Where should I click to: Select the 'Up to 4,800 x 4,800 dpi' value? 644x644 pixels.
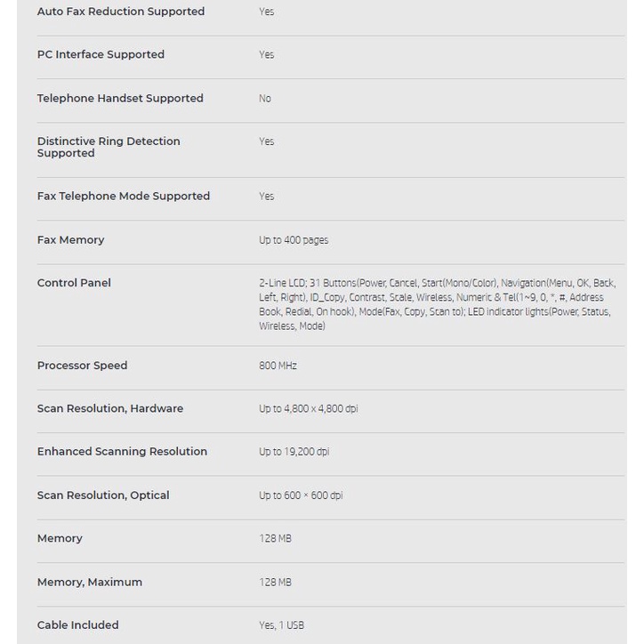point(309,409)
